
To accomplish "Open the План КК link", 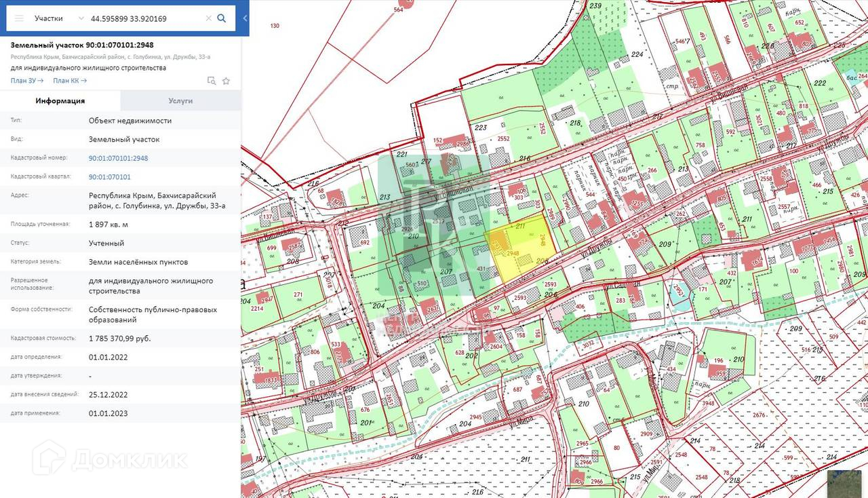I will point(70,81).
